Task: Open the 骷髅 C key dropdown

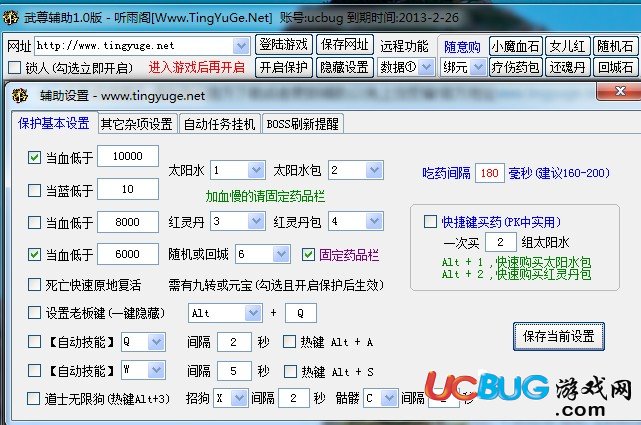Action: (x=389, y=398)
